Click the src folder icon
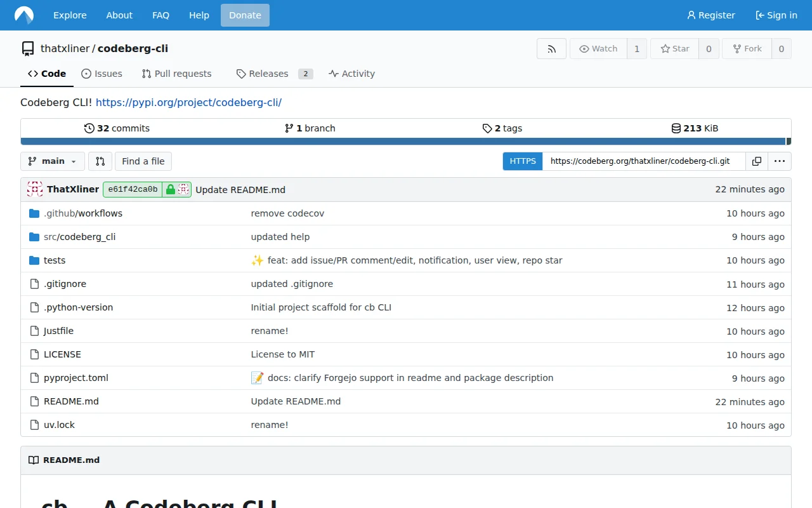812x508 pixels. (x=34, y=237)
